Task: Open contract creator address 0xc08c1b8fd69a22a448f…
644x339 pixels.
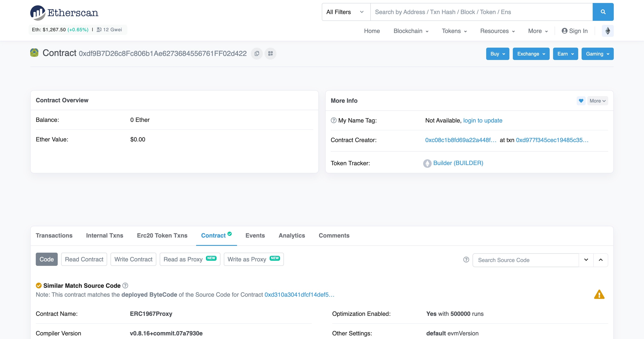Action: coord(460,140)
